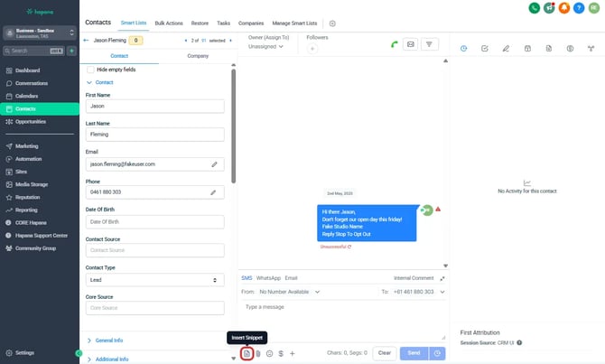The height and width of the screenshot is (364, 605).
Task: Click the Internal Comment link
Action: tap(414, 278)
